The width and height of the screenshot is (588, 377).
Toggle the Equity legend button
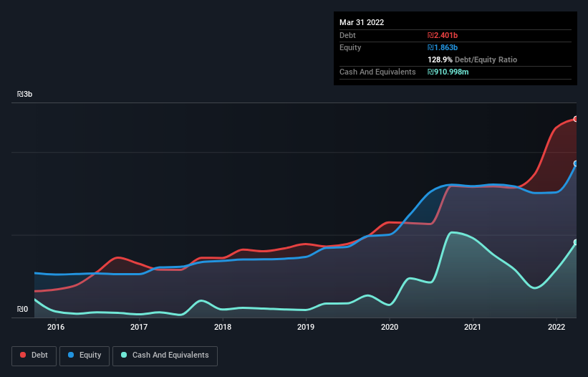85,355
